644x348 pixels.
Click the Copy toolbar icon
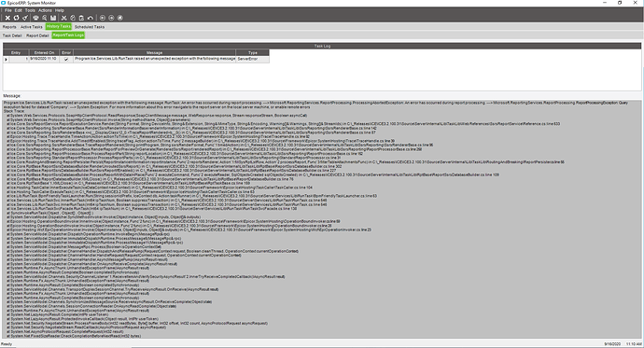point(72,18)
